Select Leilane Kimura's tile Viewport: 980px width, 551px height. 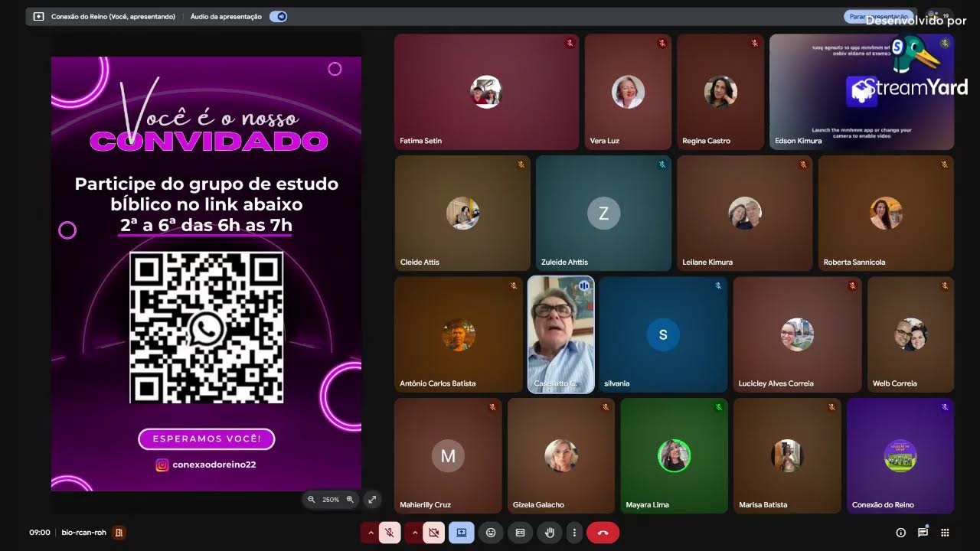[x=744, y=214]
